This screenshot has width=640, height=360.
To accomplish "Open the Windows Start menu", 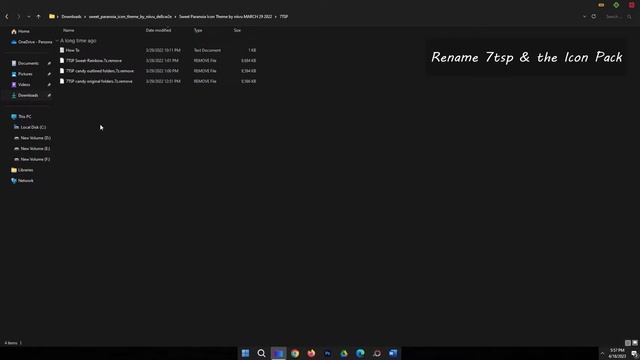I will coord(245,353).
